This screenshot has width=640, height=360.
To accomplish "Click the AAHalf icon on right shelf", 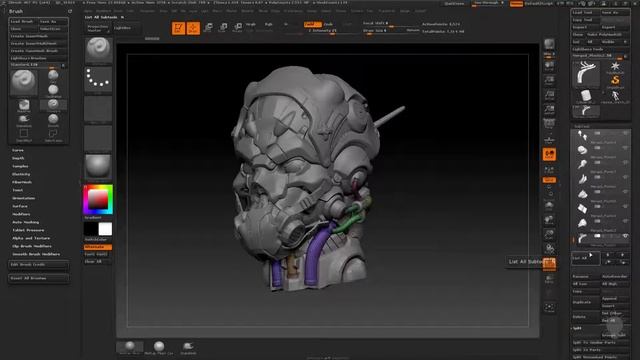I will [x=549, y=109].
